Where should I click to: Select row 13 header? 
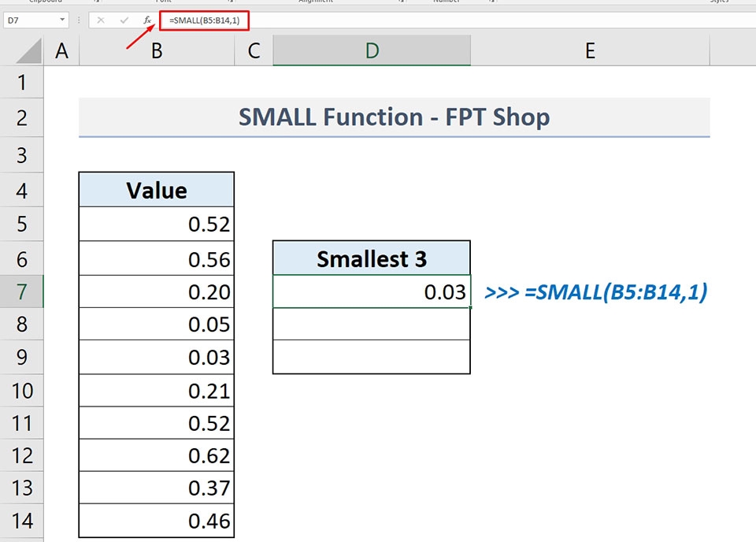click(22, 488)
